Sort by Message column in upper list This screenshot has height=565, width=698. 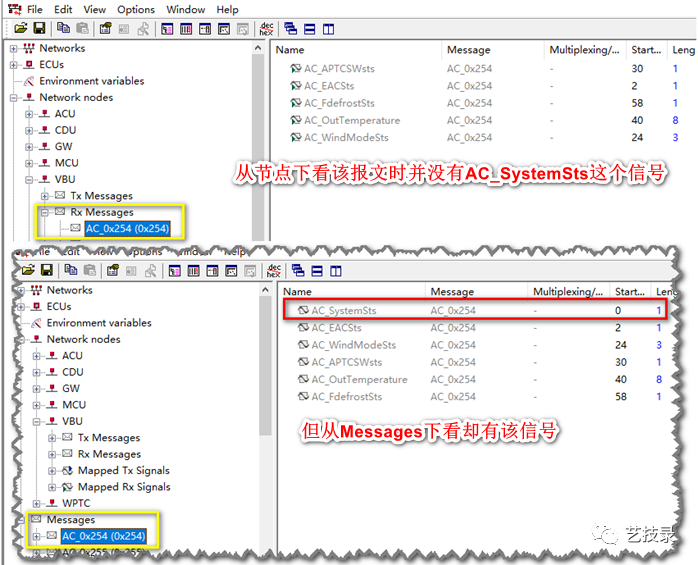493,50
